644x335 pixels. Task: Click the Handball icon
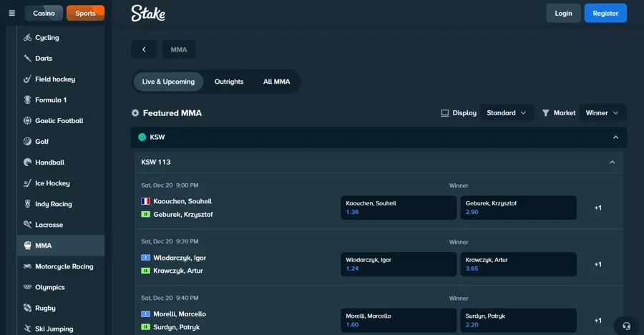27,162
